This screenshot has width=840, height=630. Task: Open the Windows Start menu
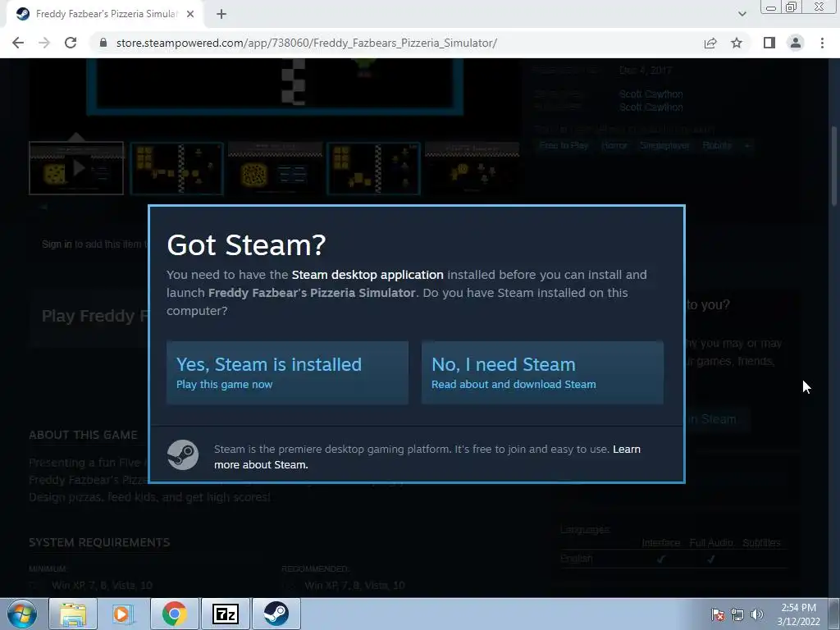[21, 614]
